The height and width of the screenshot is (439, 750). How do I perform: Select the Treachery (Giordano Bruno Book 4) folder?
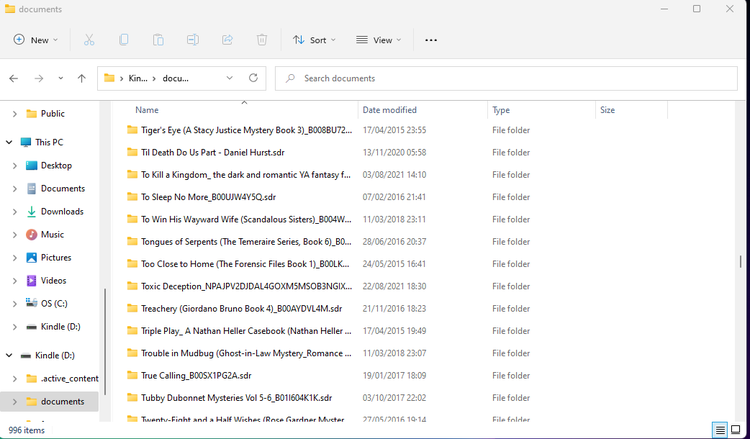coord(240,309)
